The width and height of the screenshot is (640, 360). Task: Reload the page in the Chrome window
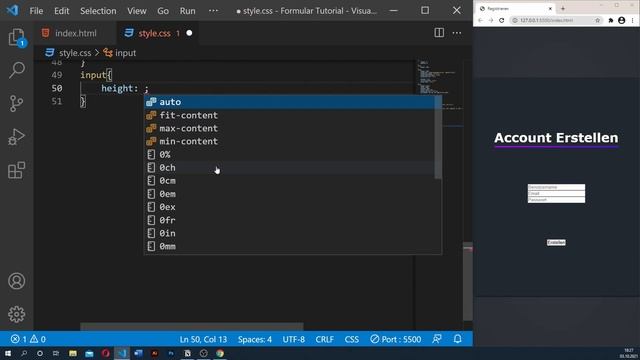(502, 20)
